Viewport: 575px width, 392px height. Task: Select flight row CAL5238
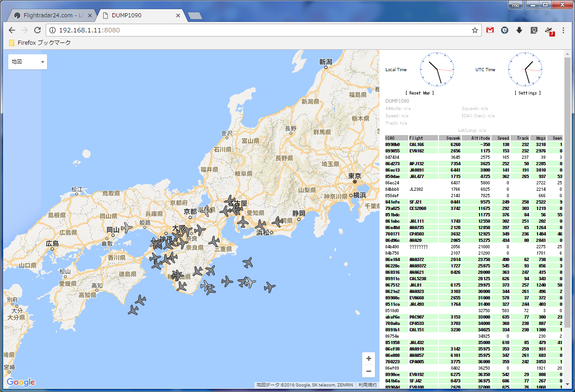point(474,278)
